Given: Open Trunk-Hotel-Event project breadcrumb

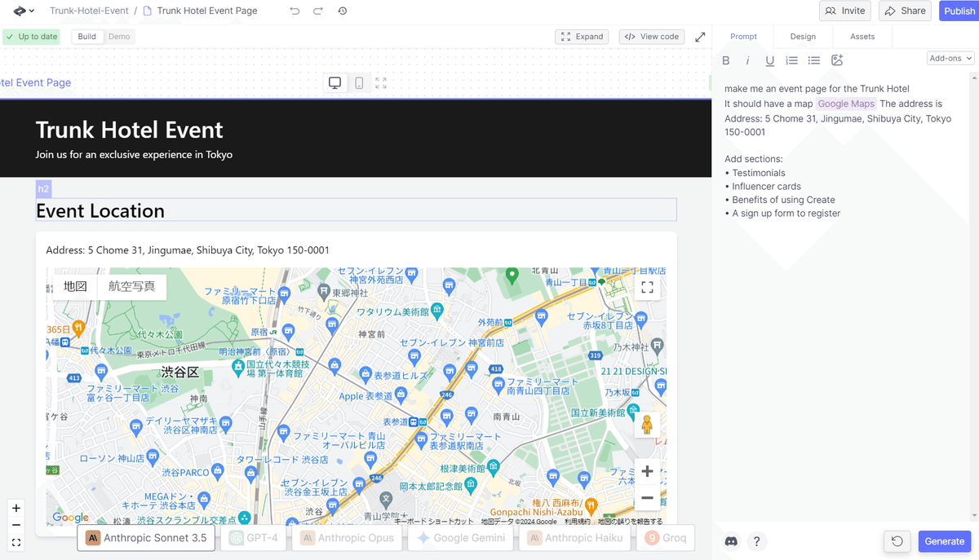Looking at the screenshot, I should pos(89,11).
